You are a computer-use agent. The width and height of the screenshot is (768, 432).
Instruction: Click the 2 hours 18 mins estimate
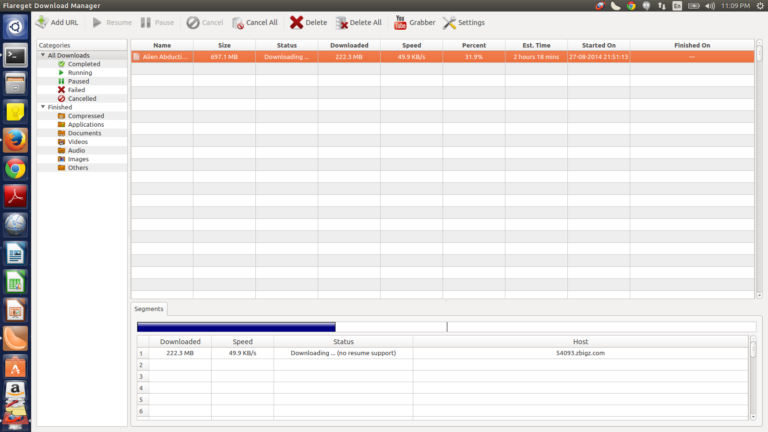[536, 57]
